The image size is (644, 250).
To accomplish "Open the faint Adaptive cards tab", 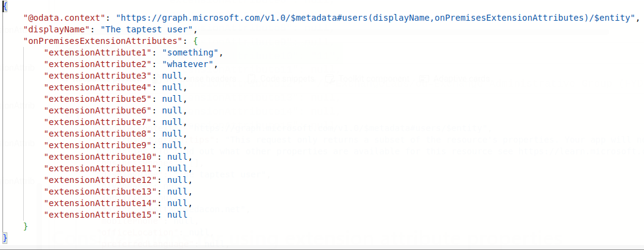I will coord(455,79).
